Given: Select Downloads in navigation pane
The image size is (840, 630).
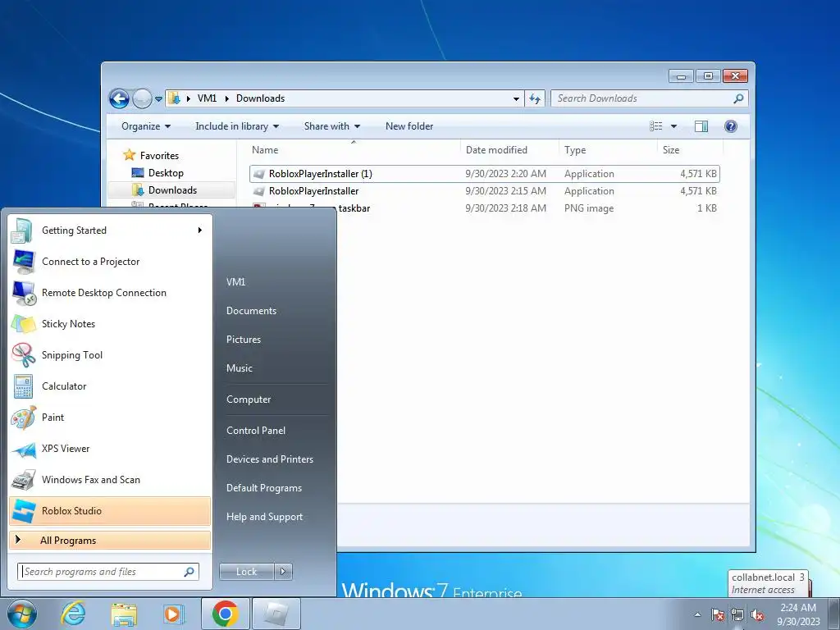Looking at the screenshot, I should coord(172,190).
